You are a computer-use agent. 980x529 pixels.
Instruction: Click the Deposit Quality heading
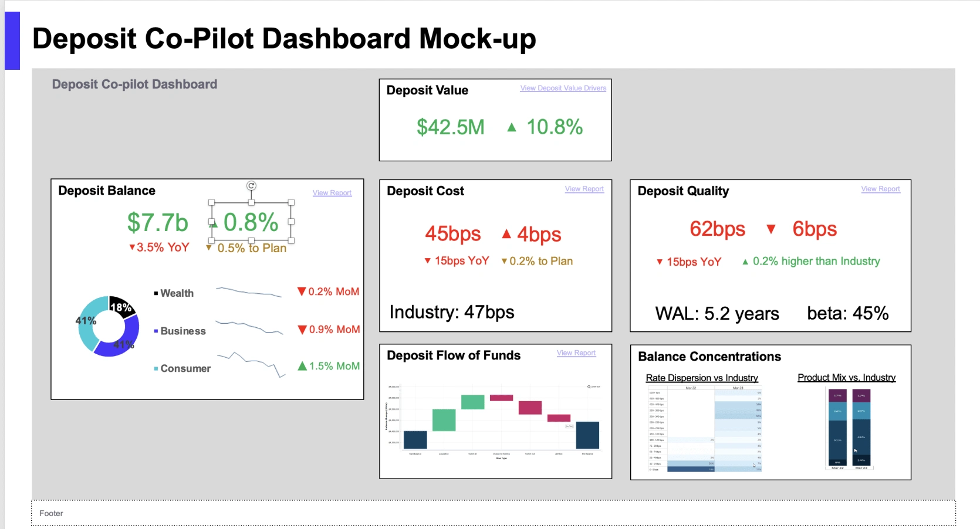[683, 191]
